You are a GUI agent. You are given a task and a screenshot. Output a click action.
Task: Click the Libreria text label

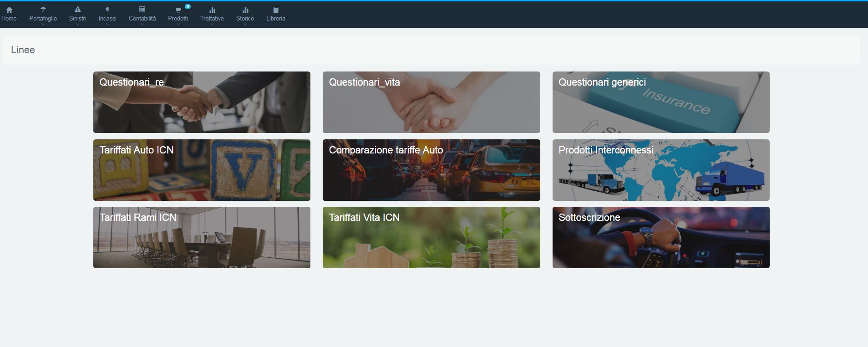[x=276, y=19]
